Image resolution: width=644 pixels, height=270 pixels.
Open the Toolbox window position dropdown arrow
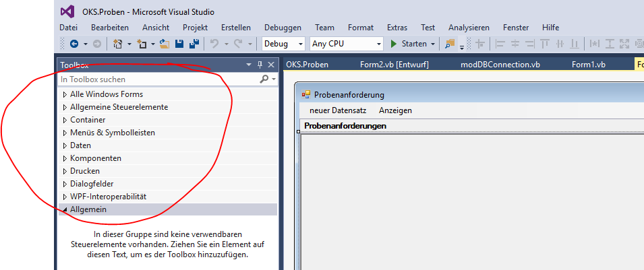(x=248, y=65)
